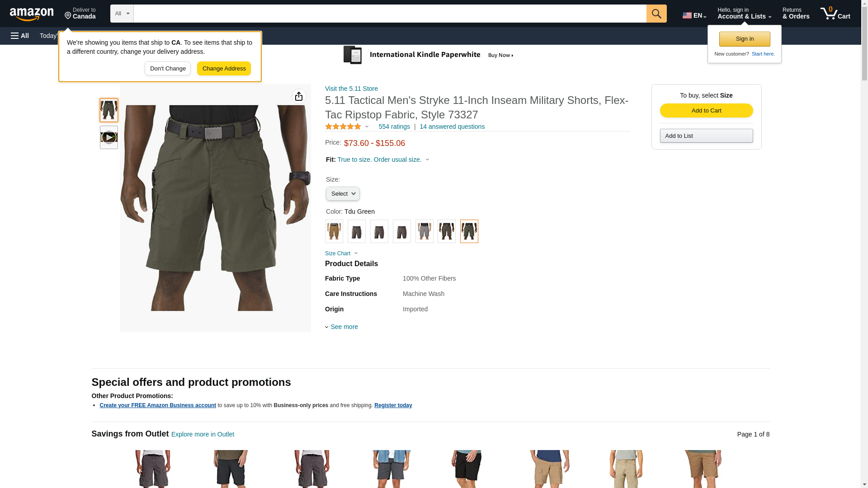Click the Deliver to Canada location icon
Image resolution: width=868 pixels, height=488 pixels.
pyautogui.click(x=69, y=16)
